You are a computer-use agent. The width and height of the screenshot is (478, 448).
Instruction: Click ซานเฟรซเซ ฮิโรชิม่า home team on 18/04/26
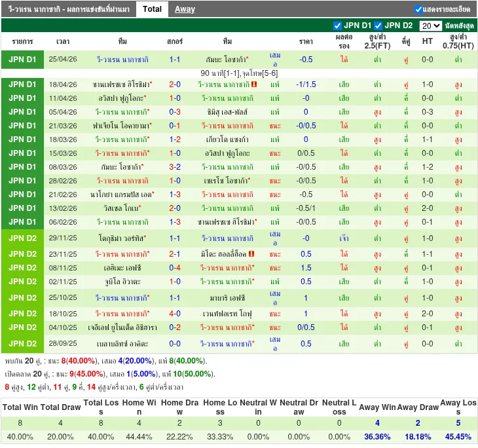point(122,84)
